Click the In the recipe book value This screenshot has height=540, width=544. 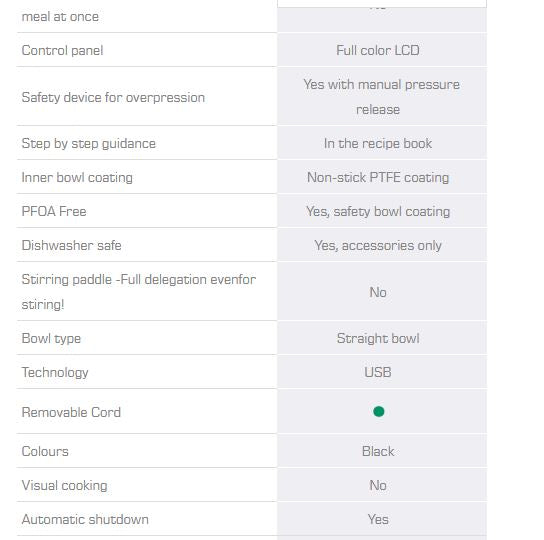(x=378, y=143)
